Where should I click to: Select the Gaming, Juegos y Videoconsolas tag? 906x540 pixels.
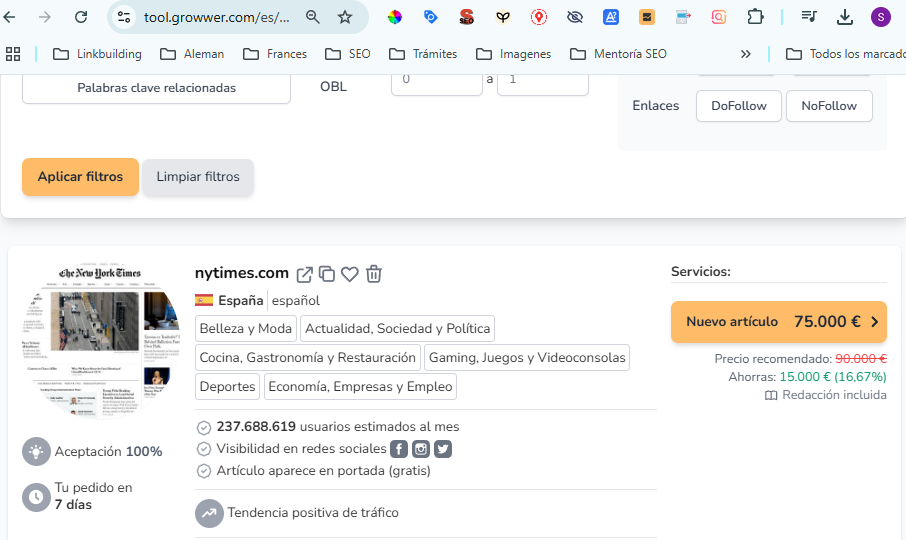pos(527,357)
